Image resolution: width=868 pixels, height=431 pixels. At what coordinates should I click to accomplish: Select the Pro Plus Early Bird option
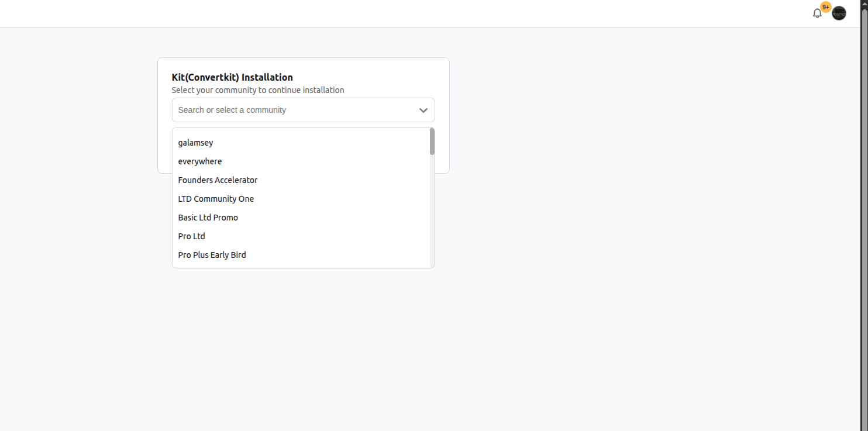[212, 255]
